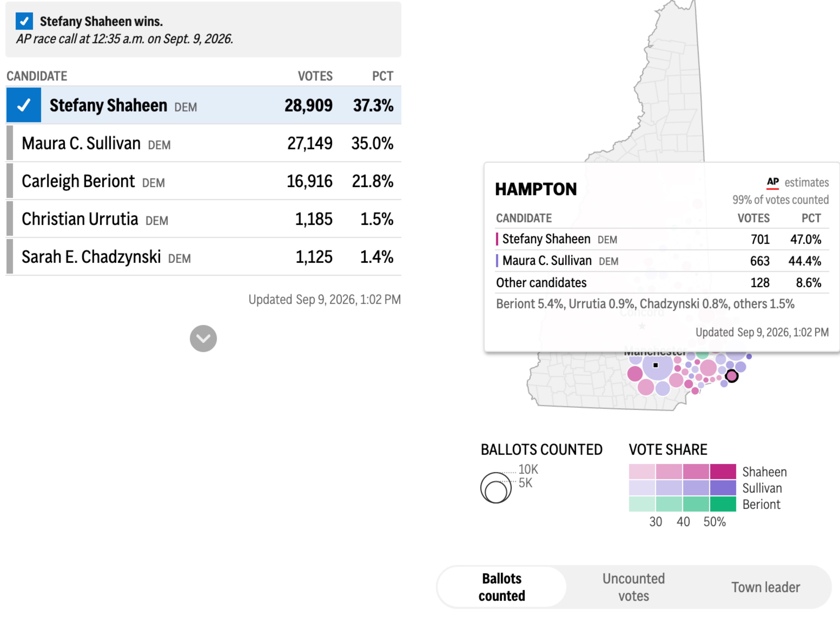Click the large purple Manchester bubble on map
The height and width of the screenshot is (630, 840).
[x=658, y=365]
